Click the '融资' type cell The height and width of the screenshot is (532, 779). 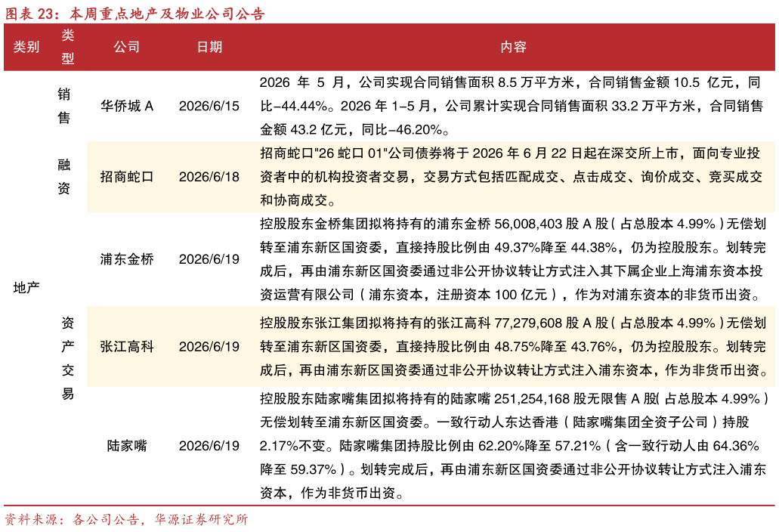click(64, 177)
